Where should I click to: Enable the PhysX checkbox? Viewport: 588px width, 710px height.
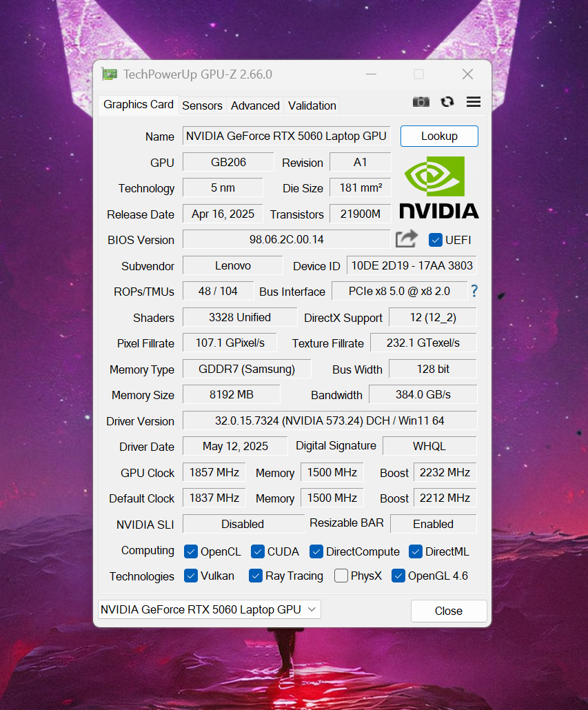pos(341,576)
